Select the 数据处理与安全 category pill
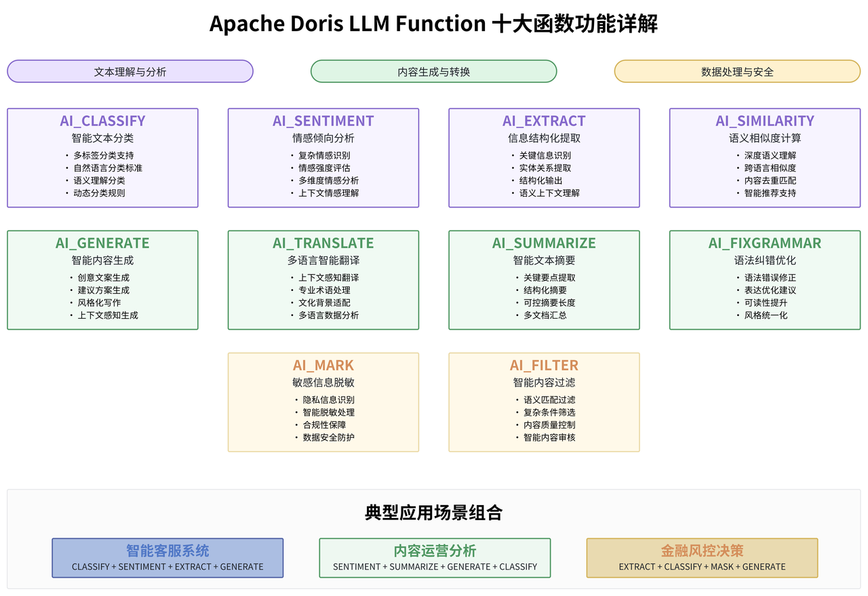The height and width of the screenshot is (596, 868). [737, 71]
